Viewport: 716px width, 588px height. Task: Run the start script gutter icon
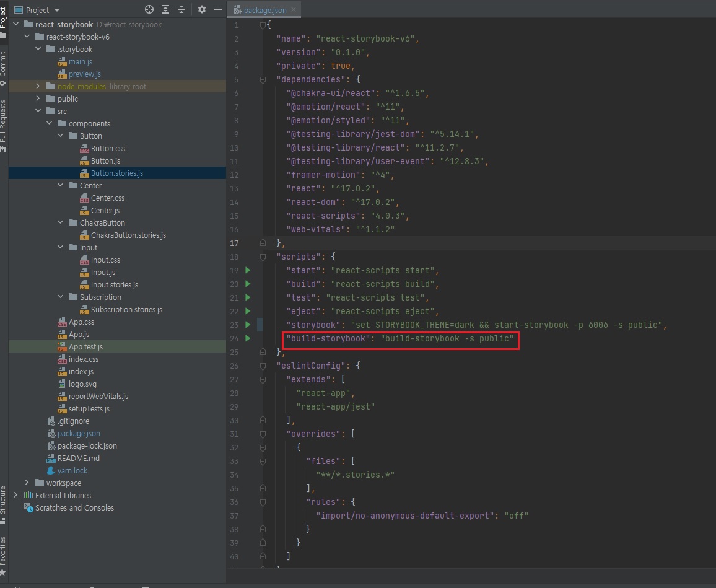pyautogui.click(x=248, y=270)
